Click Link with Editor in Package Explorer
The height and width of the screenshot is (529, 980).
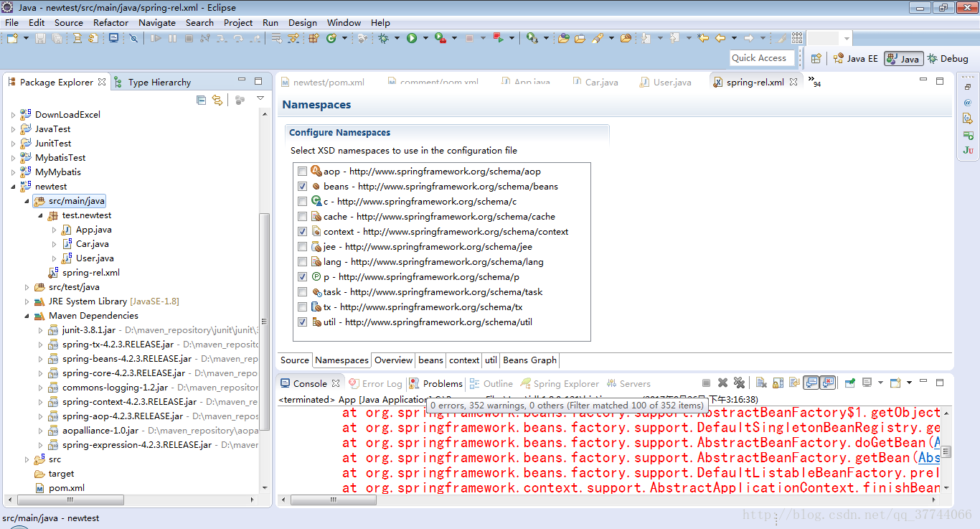(217, 100)
